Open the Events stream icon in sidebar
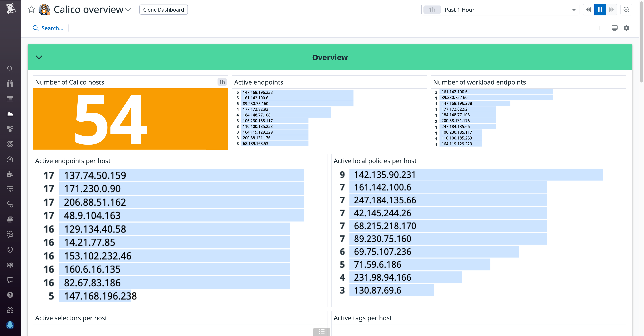The height and width of the screenshot is (336, 644). [10, 98]
